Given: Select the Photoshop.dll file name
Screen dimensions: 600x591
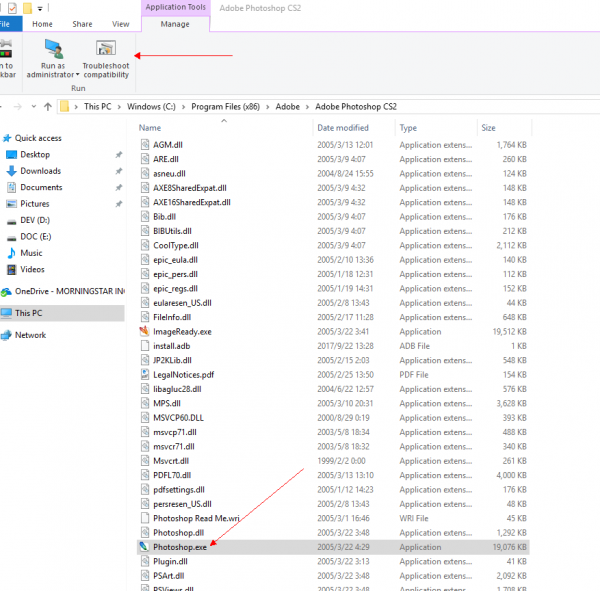Looking at the screenshot, I should (179, 533).
